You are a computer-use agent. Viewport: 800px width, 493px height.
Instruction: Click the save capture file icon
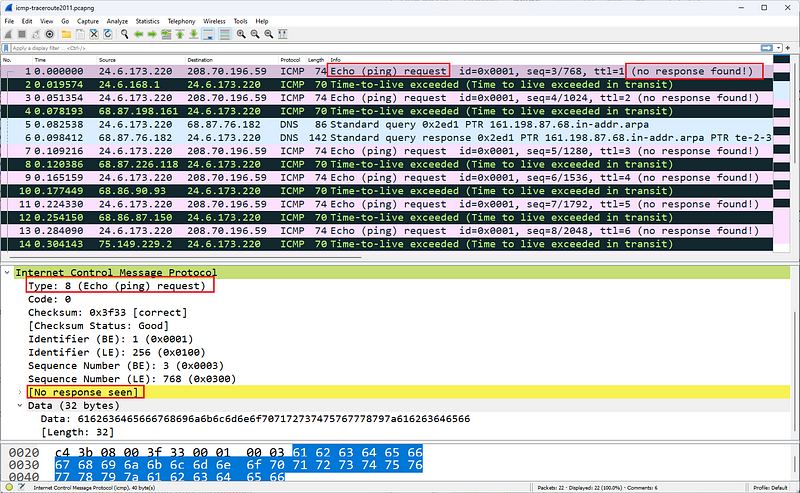point(80,34)
